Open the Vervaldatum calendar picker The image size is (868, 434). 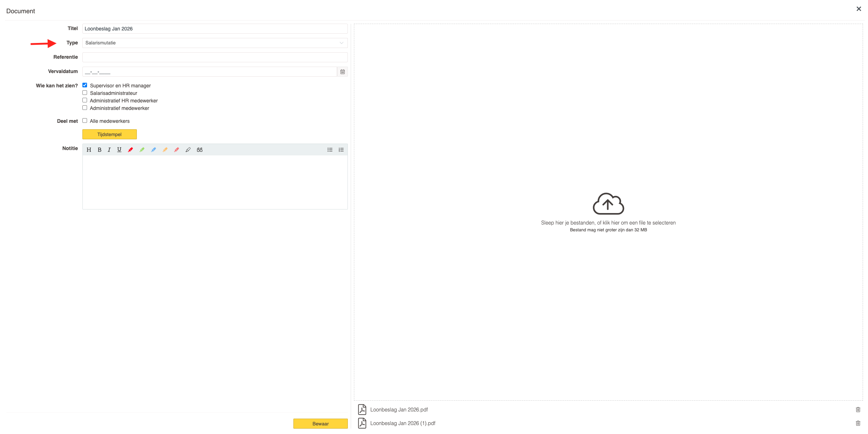(x=342, y=72)
